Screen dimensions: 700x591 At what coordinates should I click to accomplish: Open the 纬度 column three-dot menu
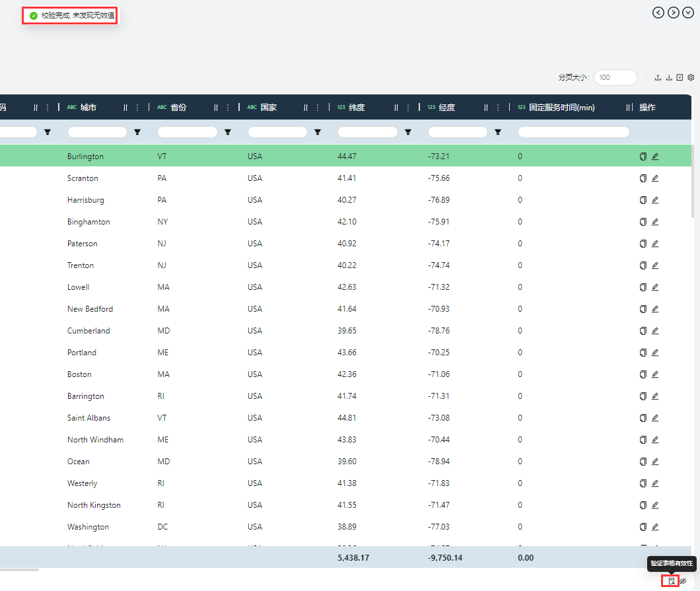pos(408,108)
